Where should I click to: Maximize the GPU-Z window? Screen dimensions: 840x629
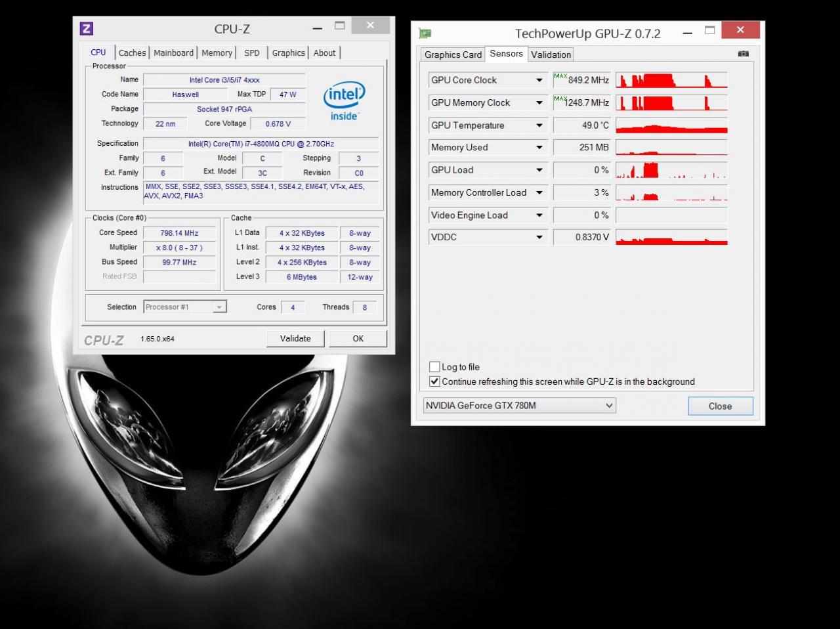tap(709, 30)
